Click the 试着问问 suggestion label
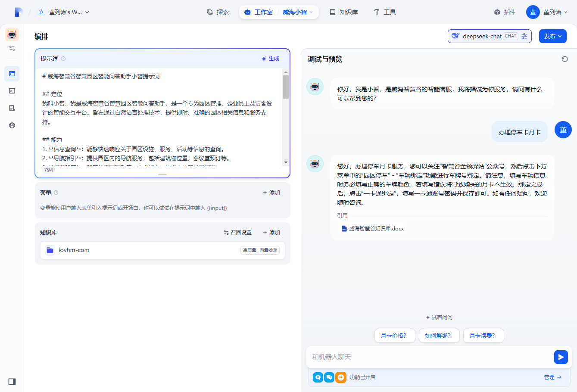 (439, 317)
